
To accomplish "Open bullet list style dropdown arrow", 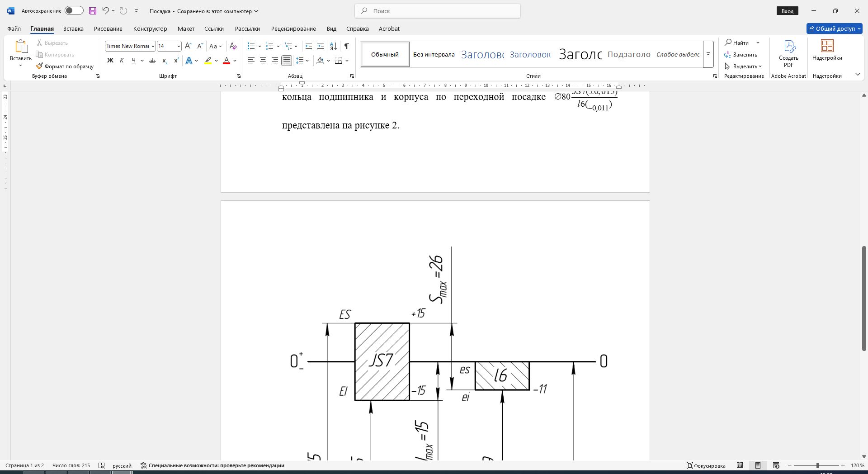I will point(259,46).
